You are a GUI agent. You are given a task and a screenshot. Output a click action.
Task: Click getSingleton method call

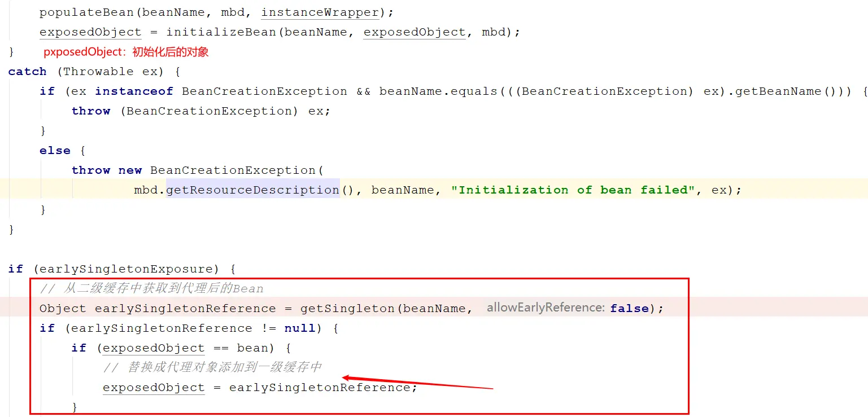click(347, 309)
